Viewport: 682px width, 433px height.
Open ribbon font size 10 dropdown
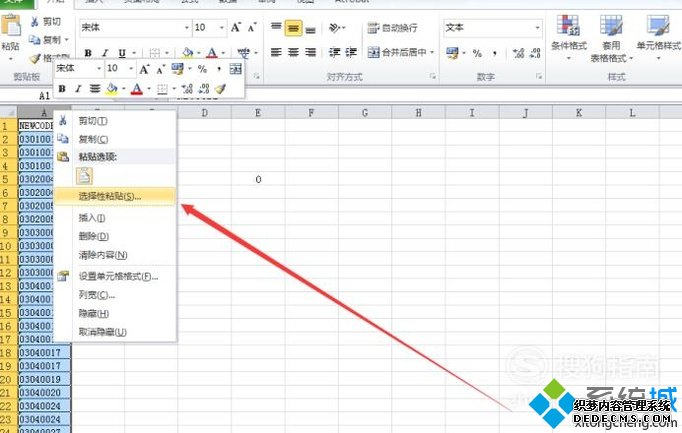[222, 28]
